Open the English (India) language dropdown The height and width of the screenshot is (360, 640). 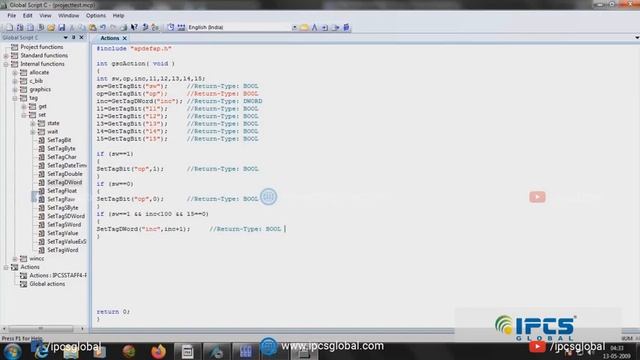294,27
